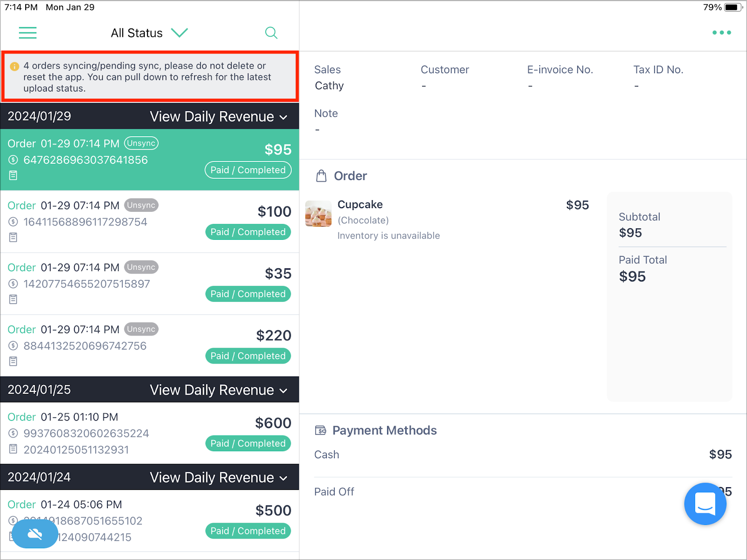Open the hamburger side menu

click(x=28, y=33)
